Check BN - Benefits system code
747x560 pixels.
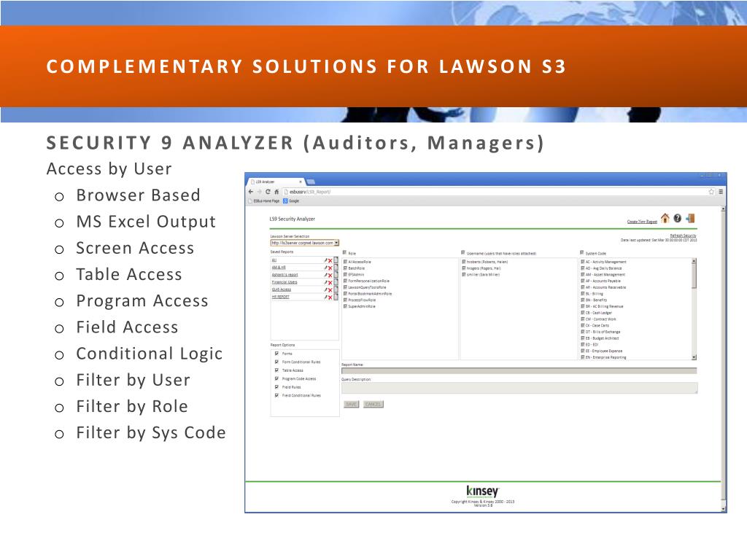pos(583,300)
